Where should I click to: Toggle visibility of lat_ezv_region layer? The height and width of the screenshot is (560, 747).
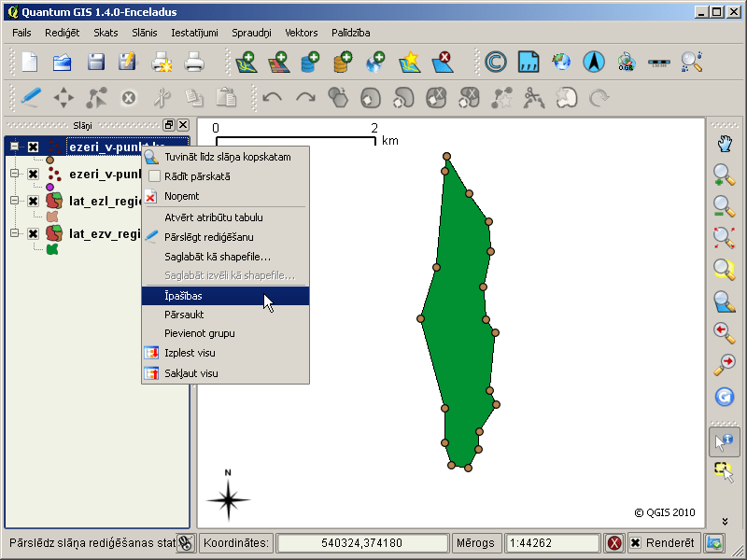33,233
